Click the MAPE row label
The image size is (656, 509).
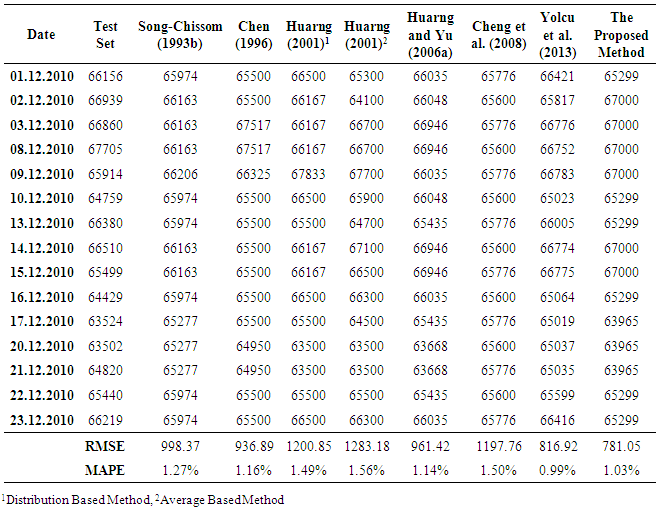tap(104, 468)
